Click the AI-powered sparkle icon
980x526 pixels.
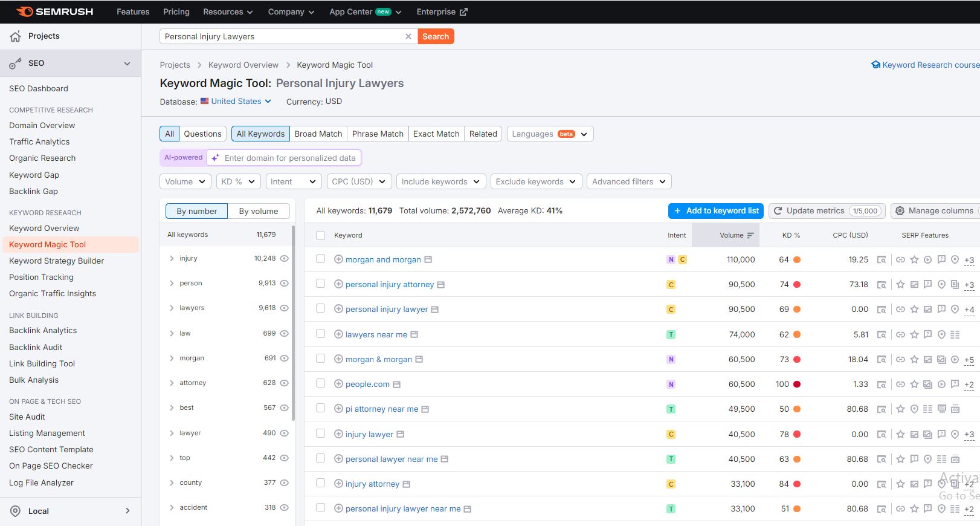click(x=215, y=158)
